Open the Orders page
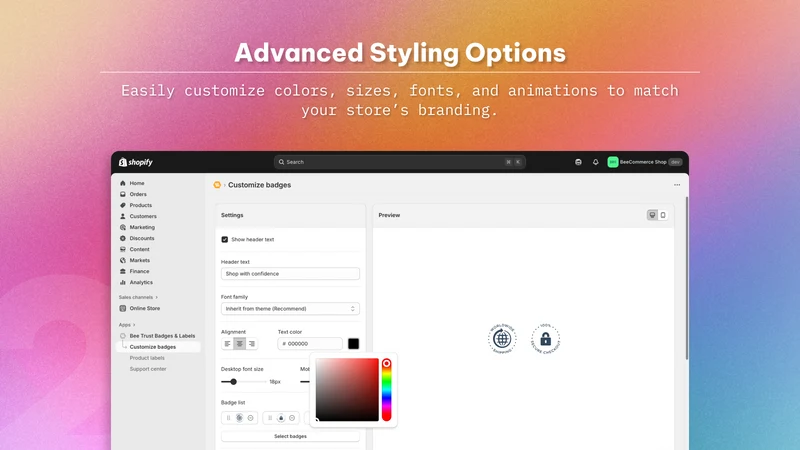800x450 pixels. [x=138, y=194]
